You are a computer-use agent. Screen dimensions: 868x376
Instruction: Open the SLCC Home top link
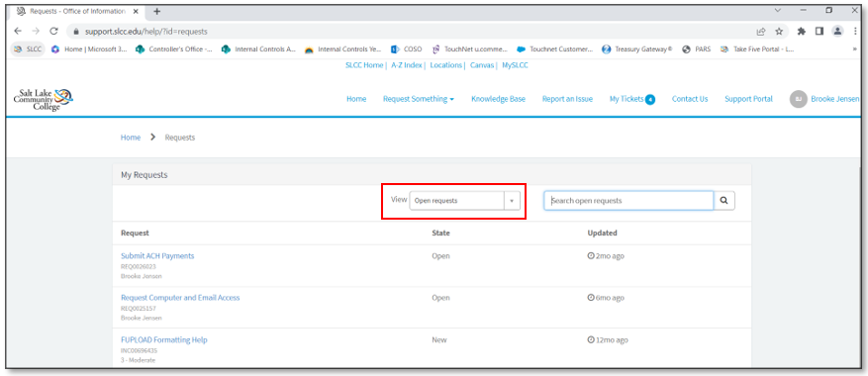tap(364, 65)
